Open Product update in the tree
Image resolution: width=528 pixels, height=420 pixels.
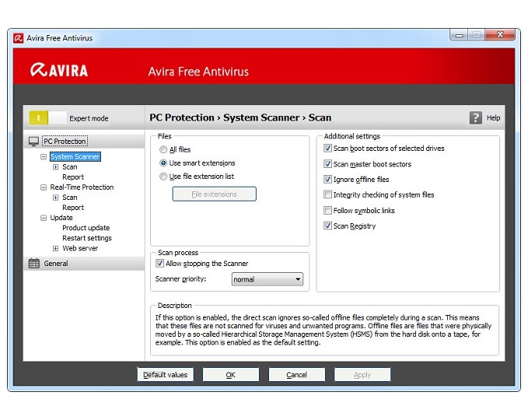point(86,228)
